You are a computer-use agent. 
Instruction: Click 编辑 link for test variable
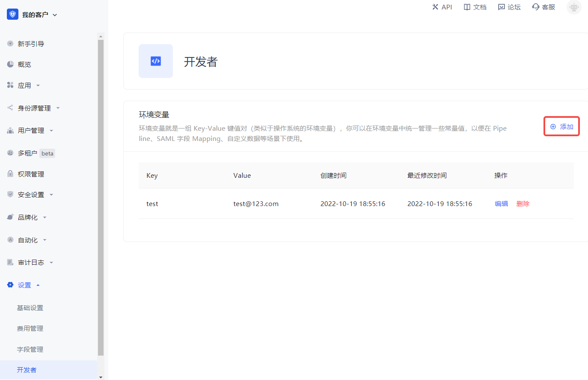[501, 203]
